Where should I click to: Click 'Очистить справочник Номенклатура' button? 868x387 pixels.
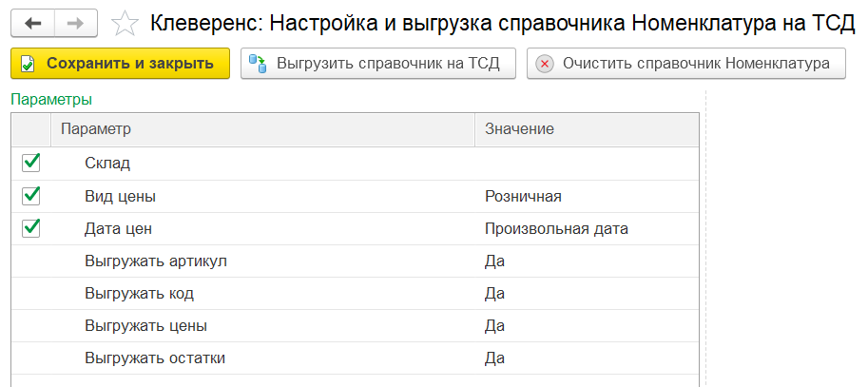click(685, 64)
